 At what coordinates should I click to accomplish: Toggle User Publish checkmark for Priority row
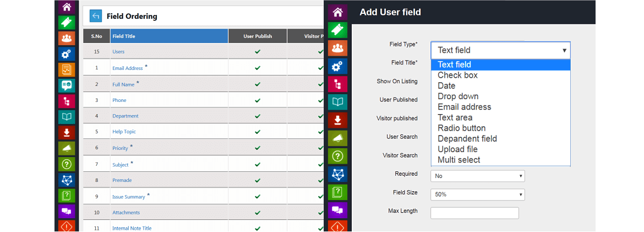[x=258, y=148]
